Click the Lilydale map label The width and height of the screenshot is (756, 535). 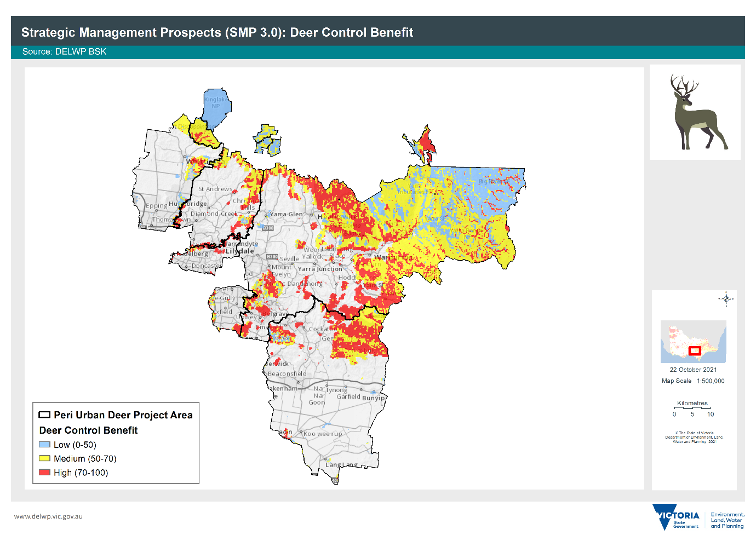point(240,251)
